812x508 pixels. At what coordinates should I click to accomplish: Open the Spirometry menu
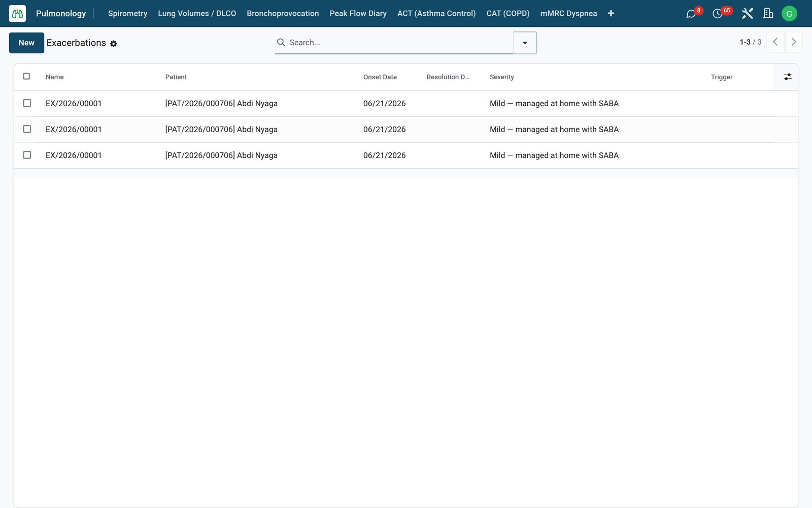127,13
